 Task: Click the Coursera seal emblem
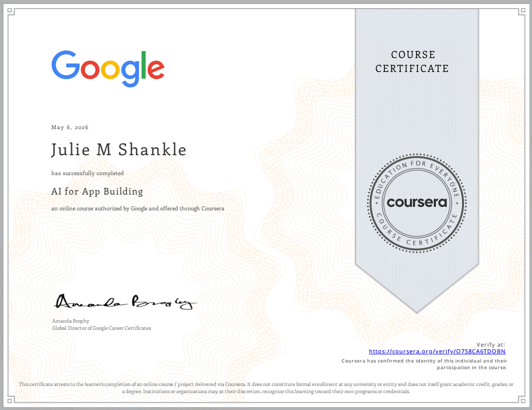click(x=417, y=203)
